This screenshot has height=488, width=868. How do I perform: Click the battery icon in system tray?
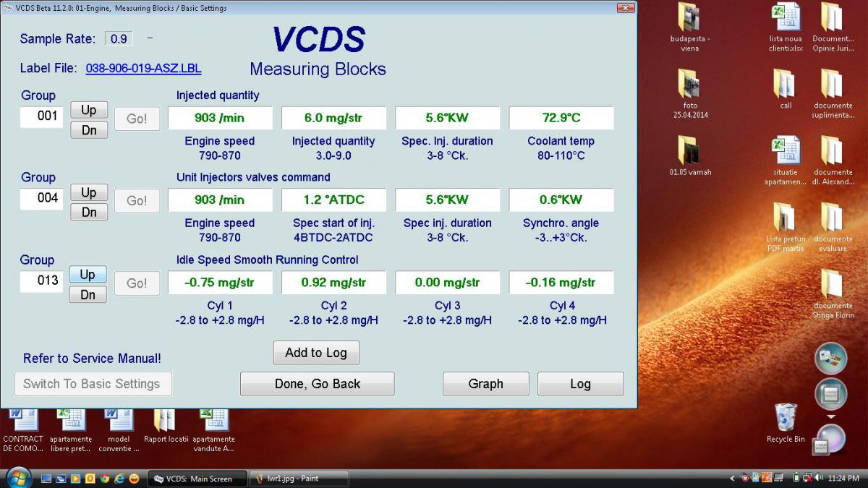point(796,478)
